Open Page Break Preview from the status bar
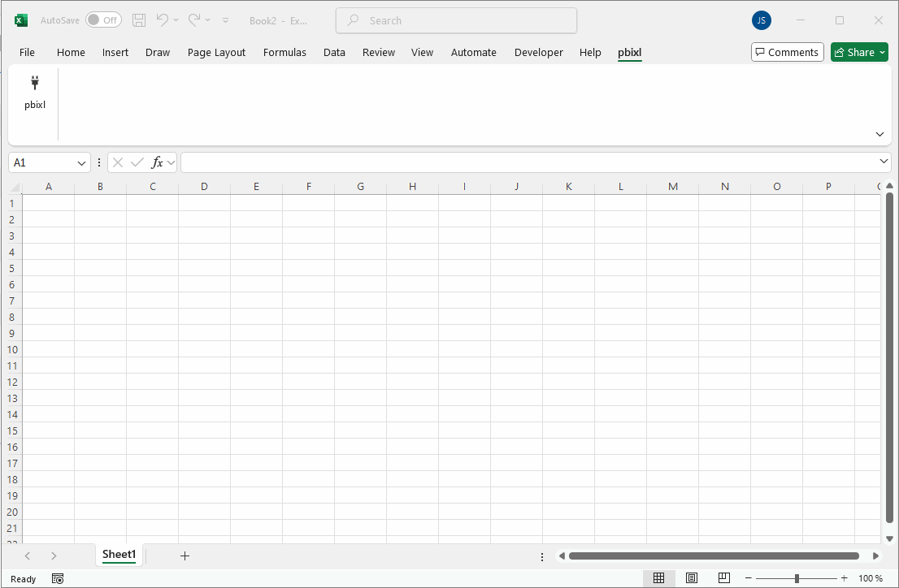The height and width of the screenshot is (588, 899). [723, 577]
